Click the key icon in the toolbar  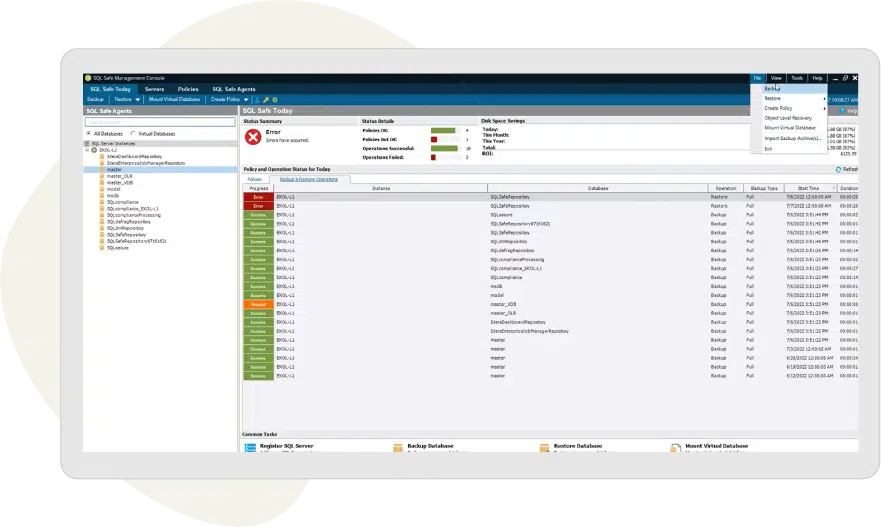[266, 99]
